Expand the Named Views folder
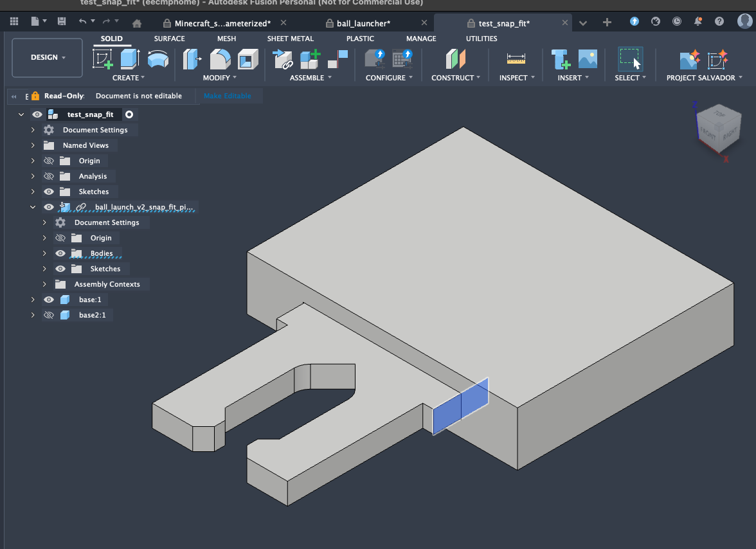 [33, 145]
